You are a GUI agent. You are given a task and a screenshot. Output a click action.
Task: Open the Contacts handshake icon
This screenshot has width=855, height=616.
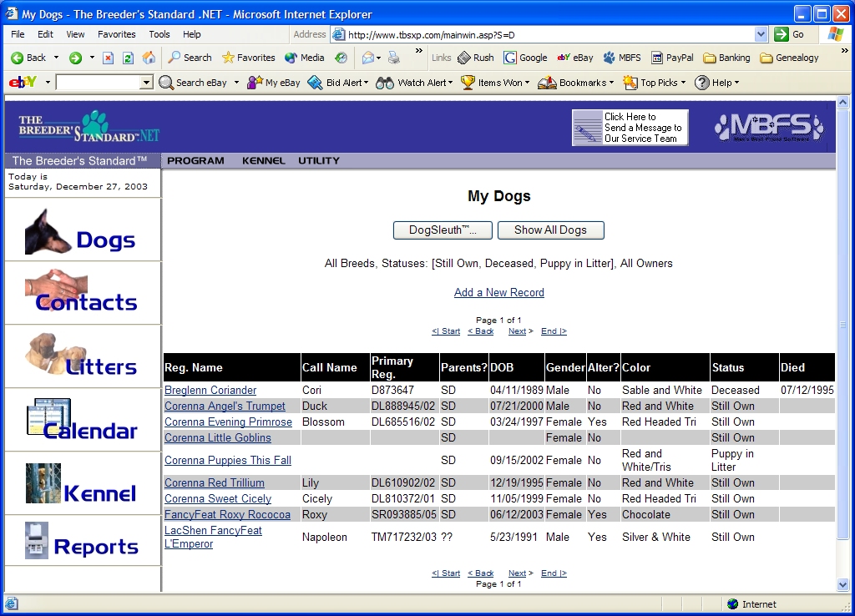82,293
